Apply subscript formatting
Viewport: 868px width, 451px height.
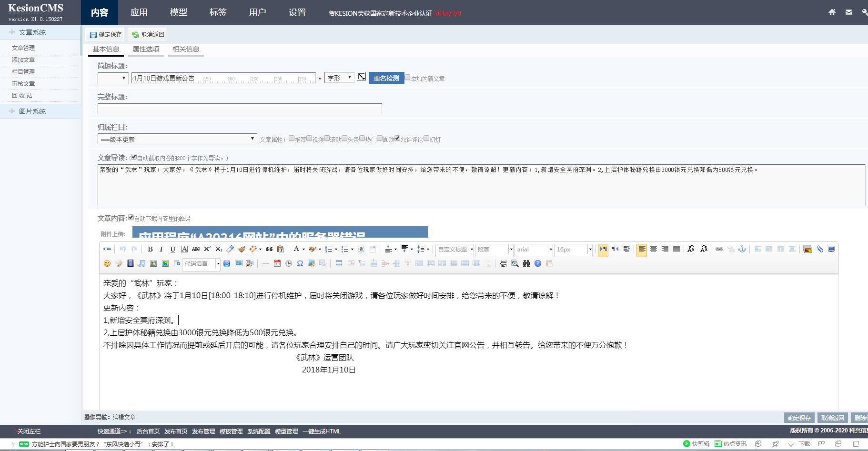(219, 249)
